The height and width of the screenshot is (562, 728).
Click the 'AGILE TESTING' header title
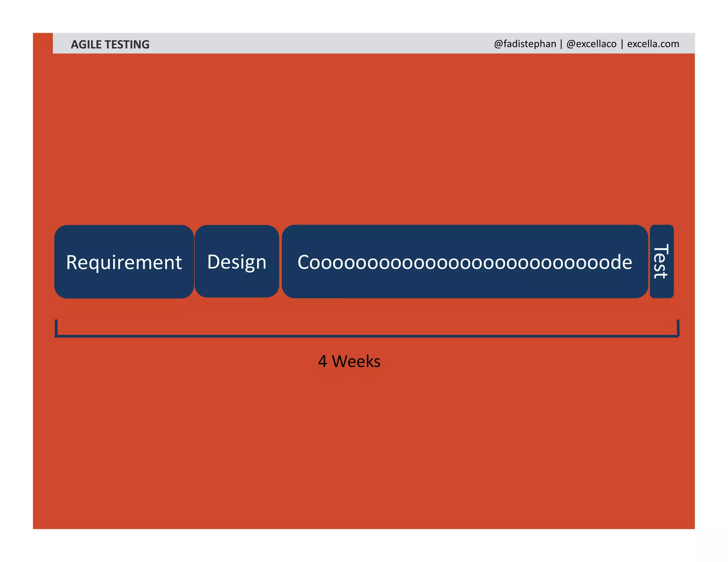point(110,44)
